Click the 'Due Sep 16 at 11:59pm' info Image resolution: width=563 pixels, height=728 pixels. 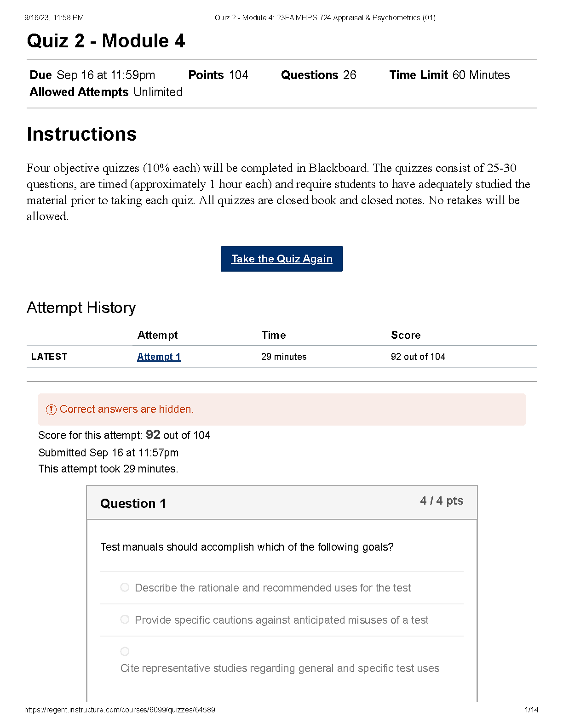(x=92, y=75)
